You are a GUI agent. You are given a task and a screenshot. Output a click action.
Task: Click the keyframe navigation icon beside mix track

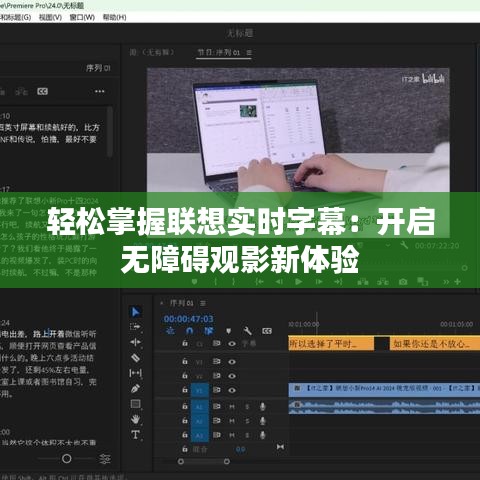coord(280,447)
